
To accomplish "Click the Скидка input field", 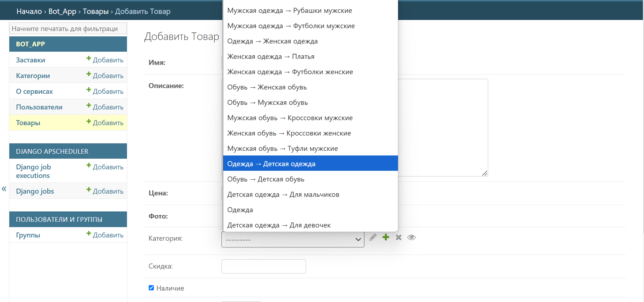I will pyautogui.click(x=264, y=266).
